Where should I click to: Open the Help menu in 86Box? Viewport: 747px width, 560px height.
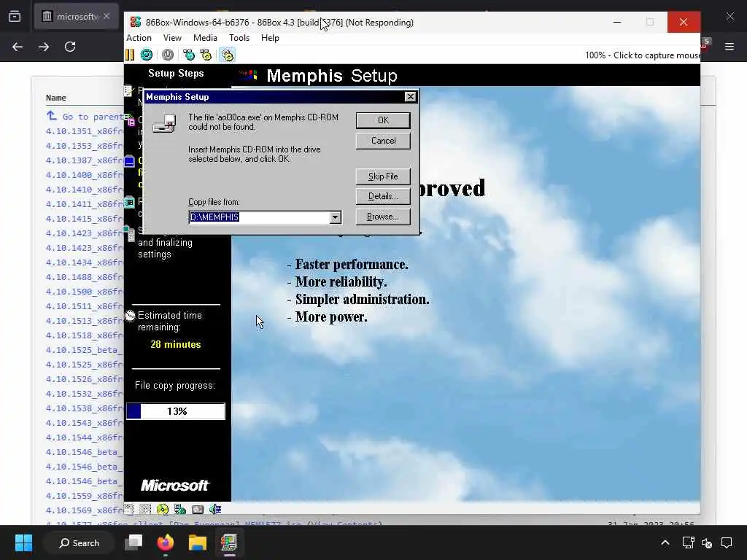tap(270, 38)
